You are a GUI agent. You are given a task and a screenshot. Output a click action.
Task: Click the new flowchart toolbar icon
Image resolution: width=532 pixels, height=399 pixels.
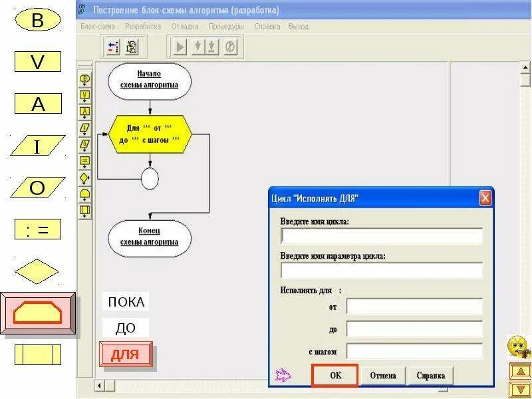coord(113,47)
